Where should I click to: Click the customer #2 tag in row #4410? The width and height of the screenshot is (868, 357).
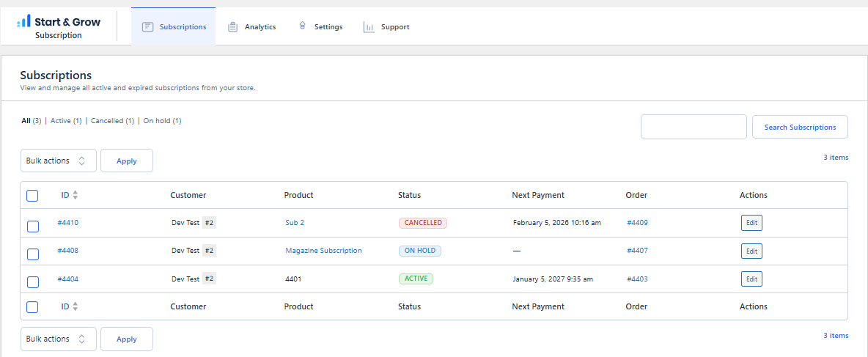tap(209, 223)
